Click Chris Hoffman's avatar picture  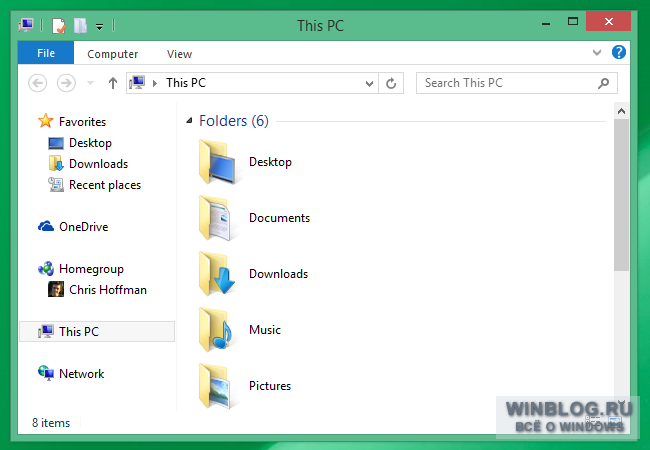[56, 289]
